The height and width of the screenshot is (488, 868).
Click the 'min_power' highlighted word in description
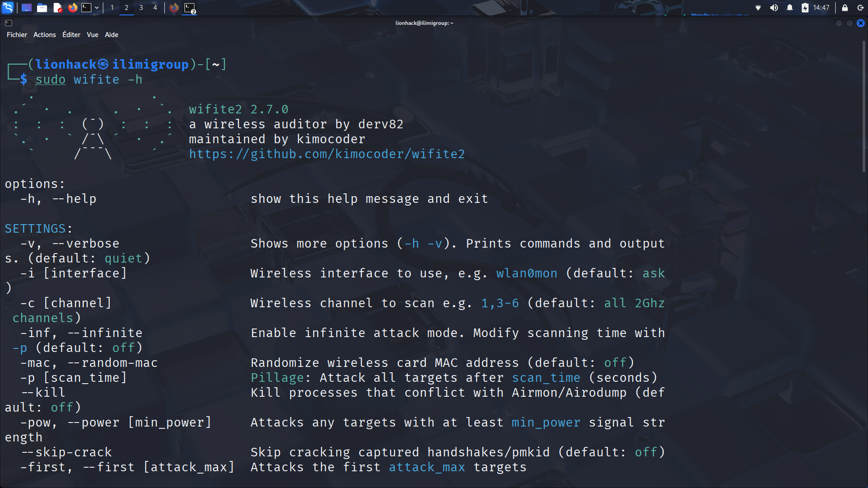[x=546, y=422]
